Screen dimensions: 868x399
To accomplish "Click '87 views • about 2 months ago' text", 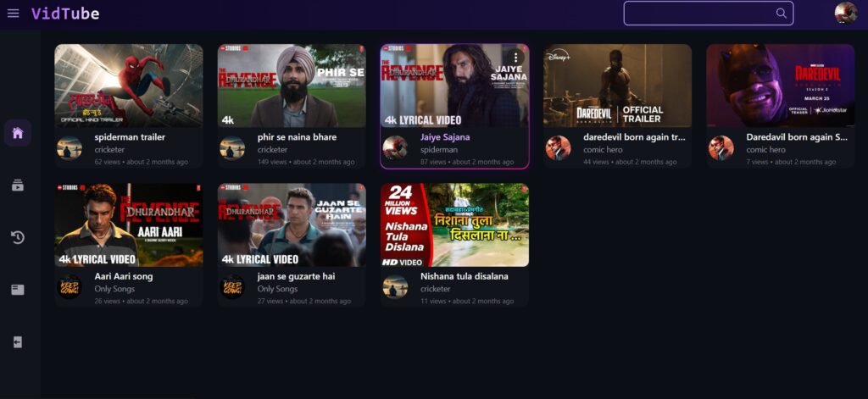I will coord(467,162).
